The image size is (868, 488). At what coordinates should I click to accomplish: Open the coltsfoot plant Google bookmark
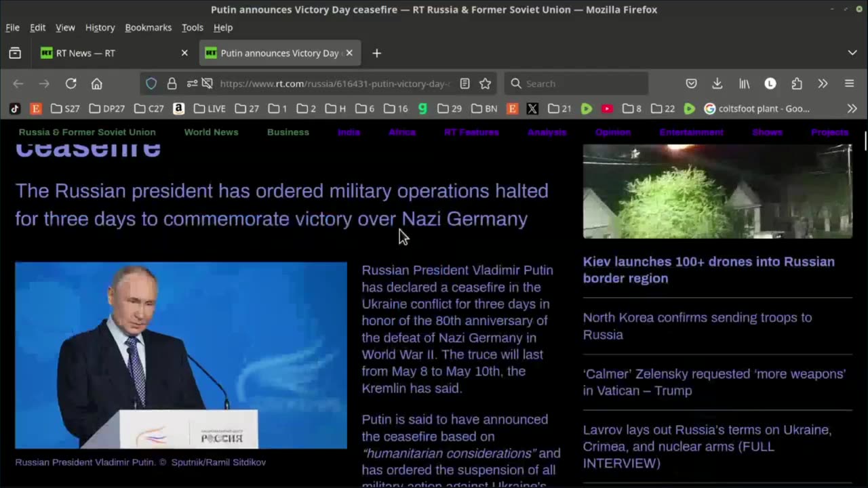click(x=757, y=108)
